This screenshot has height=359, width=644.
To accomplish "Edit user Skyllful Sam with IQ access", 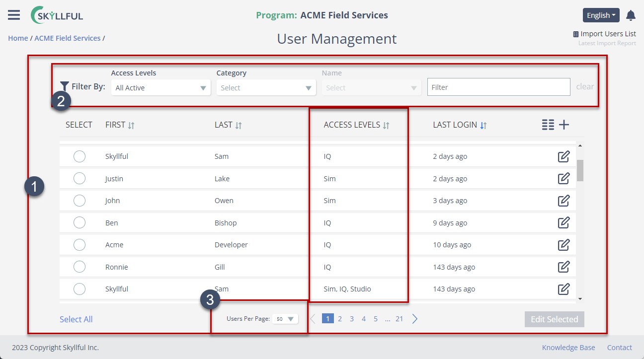I will tap(563, 156).
